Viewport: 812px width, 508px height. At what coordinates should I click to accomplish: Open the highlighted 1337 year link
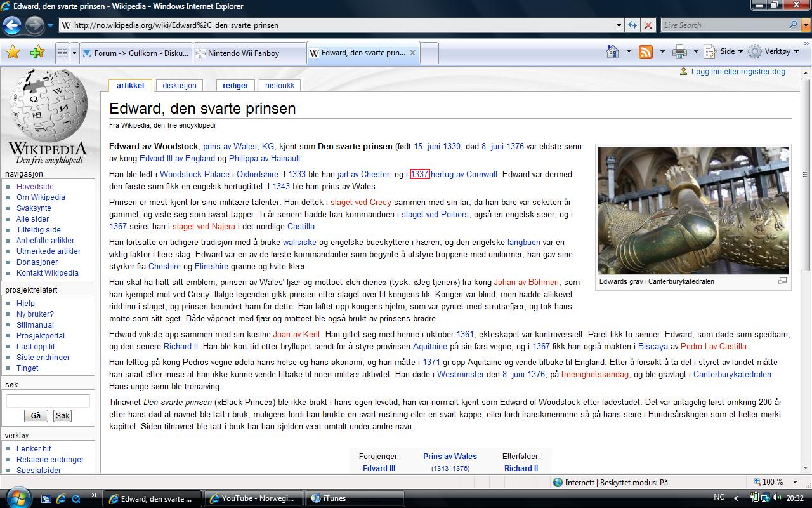click(419, 174)
